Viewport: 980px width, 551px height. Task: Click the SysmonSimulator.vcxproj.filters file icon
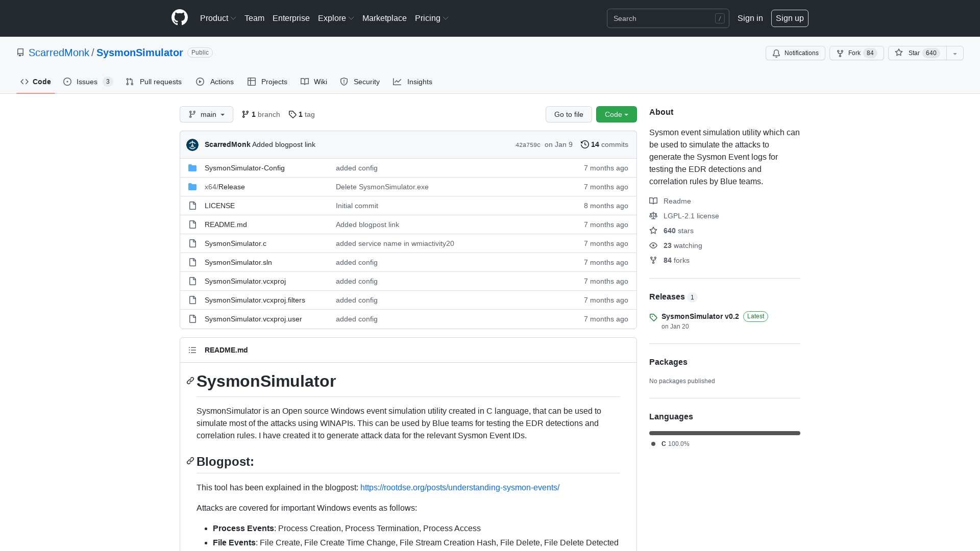pos(192,300)
